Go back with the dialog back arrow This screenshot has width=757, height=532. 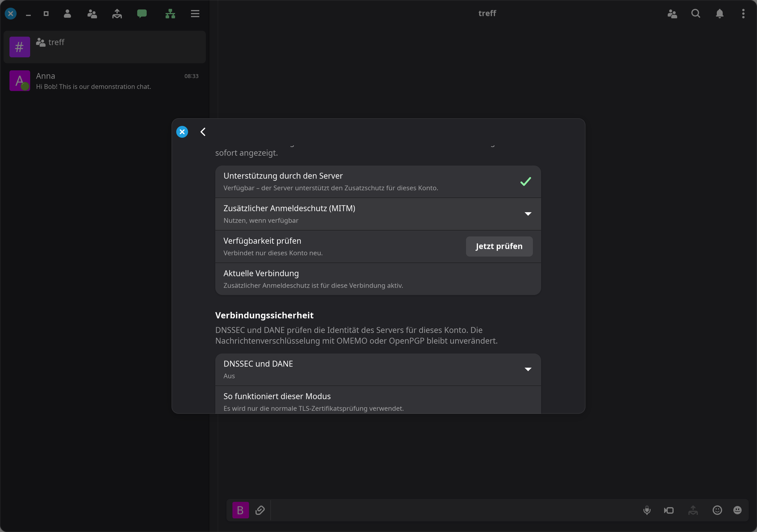pyautogui.click(x=203, y=132)
